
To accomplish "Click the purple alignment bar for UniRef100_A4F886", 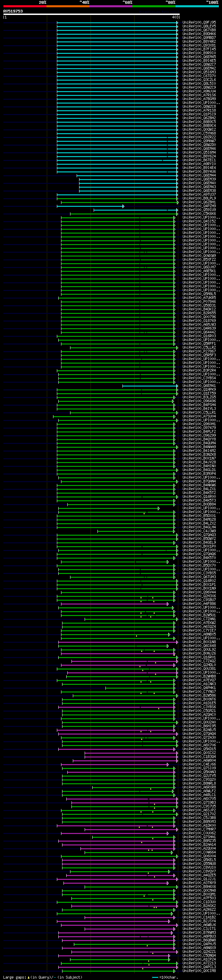I will pyautogui.click(x=114, y=604).
